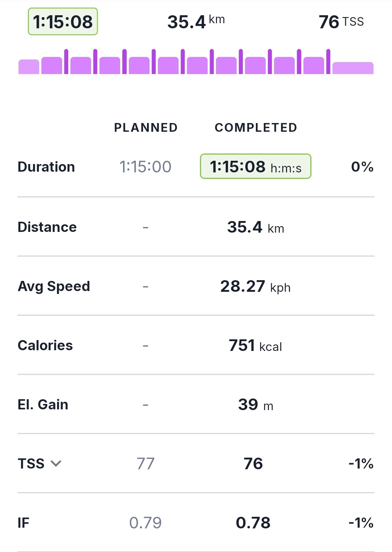This screenshot has width=392, height=552.
Task: Expand the TSS metric dropdown chevron
Action: (x=56, y=463)
